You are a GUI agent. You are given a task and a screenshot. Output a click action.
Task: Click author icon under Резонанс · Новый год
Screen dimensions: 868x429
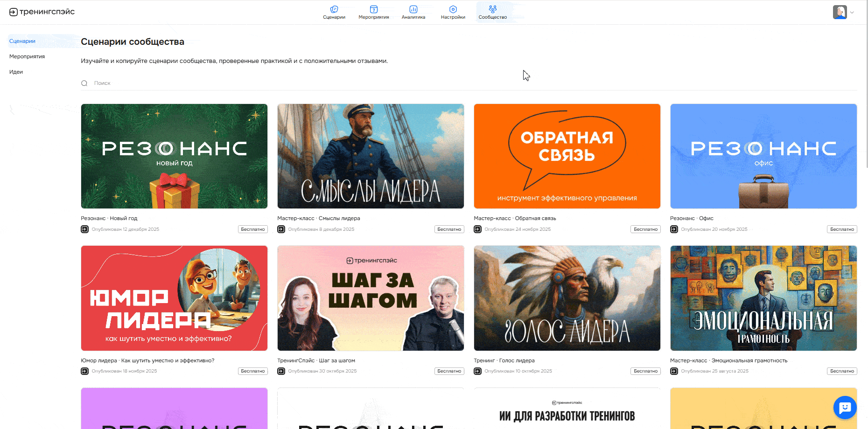pyautogui.click(x=85, y=229)
